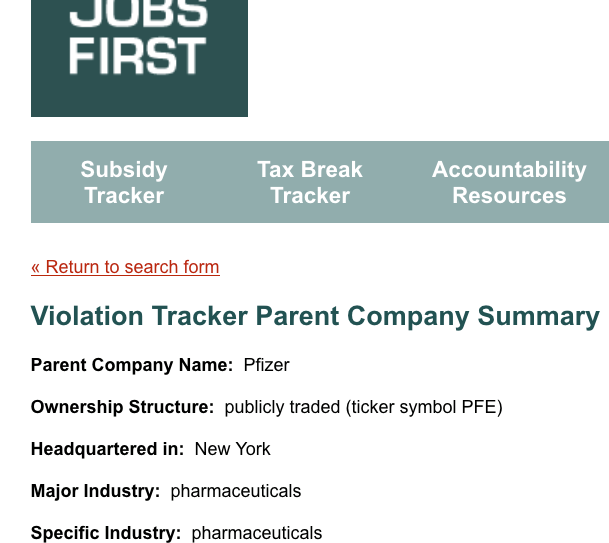The width and height of the screenshot is (609, 543).
Task: Click the Parent Company Name label
Action: coord(132,365)
